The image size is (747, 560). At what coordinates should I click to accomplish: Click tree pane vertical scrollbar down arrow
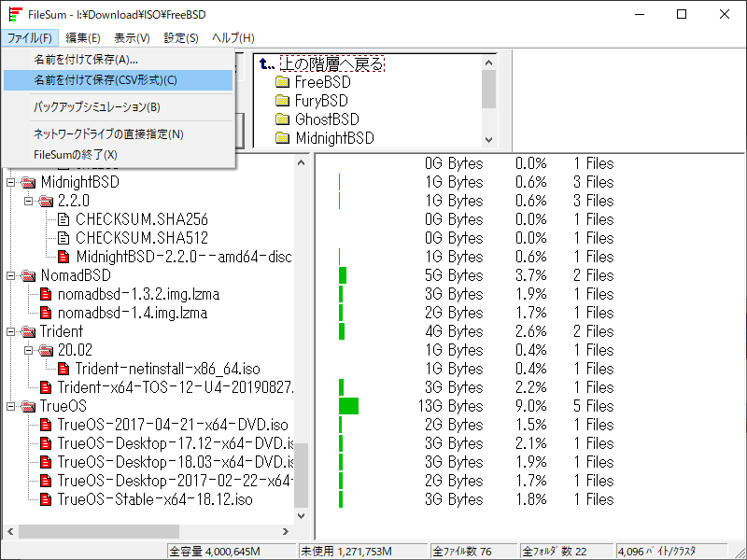[301, 516]
